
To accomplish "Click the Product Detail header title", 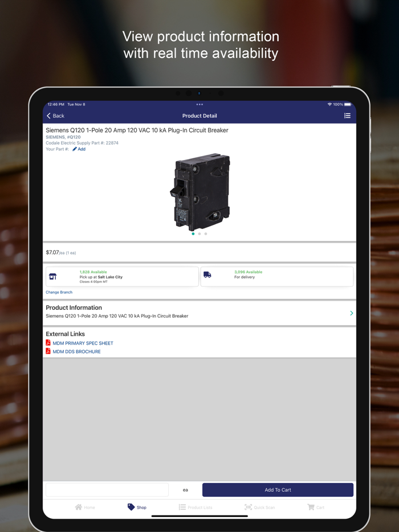I will (x=199, y=116).
